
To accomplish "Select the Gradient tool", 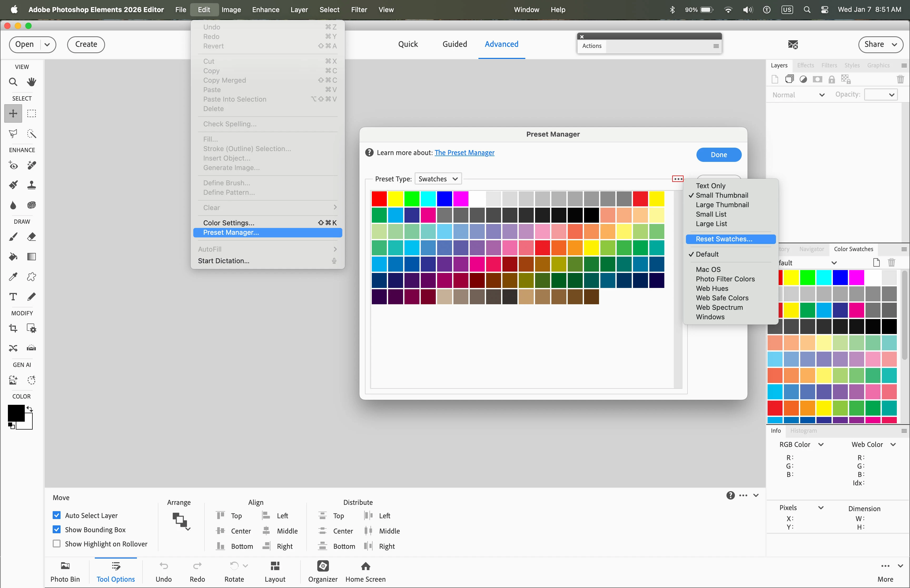I will pos(31,257).
